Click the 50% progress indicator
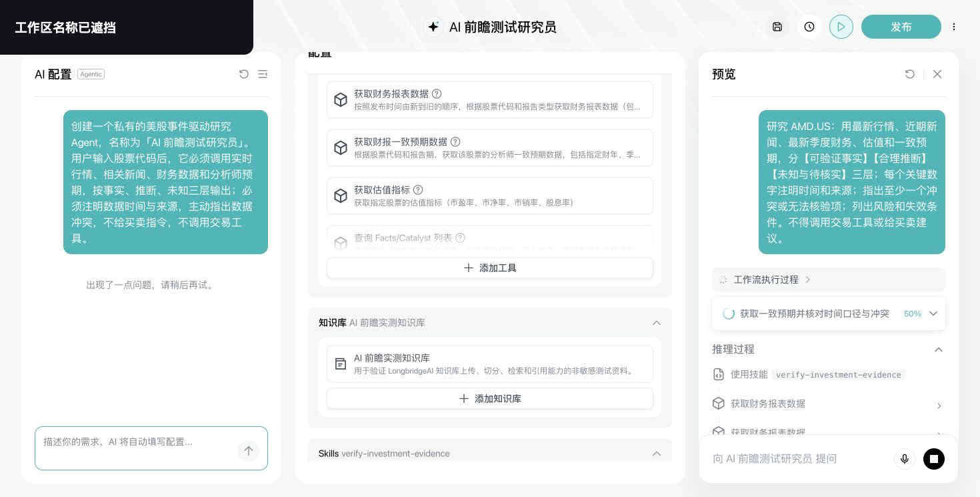 pyautogui.click(x=913, y=314)
